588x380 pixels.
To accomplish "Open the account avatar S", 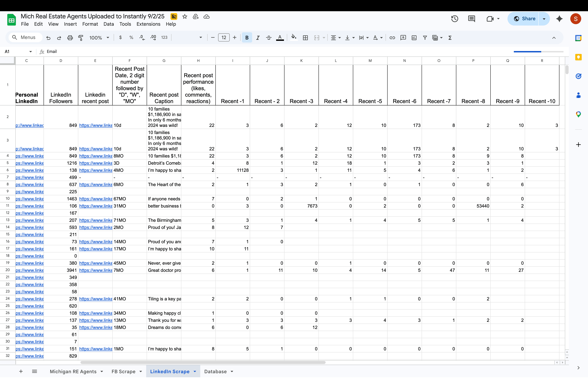I will (576, 19).
